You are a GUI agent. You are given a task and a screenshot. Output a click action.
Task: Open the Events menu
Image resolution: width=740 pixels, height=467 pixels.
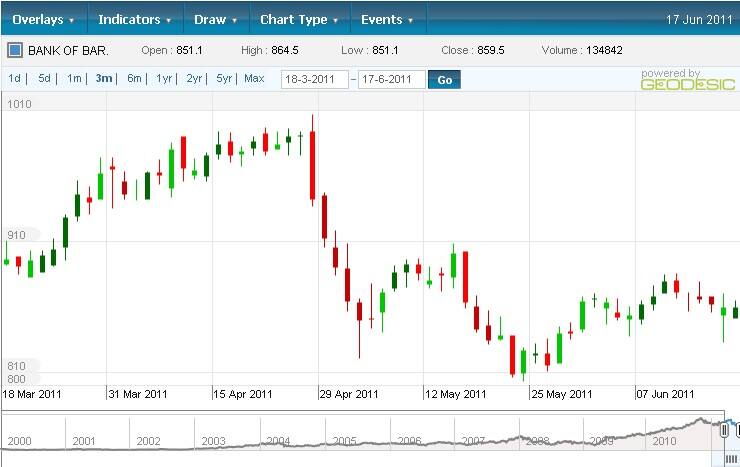click(x=386, y=20)
